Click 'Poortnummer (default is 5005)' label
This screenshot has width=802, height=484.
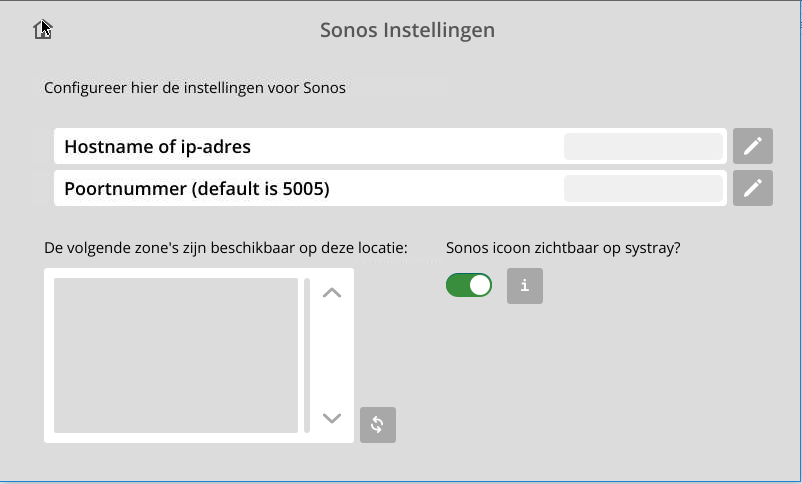click(x=197, y=189)
